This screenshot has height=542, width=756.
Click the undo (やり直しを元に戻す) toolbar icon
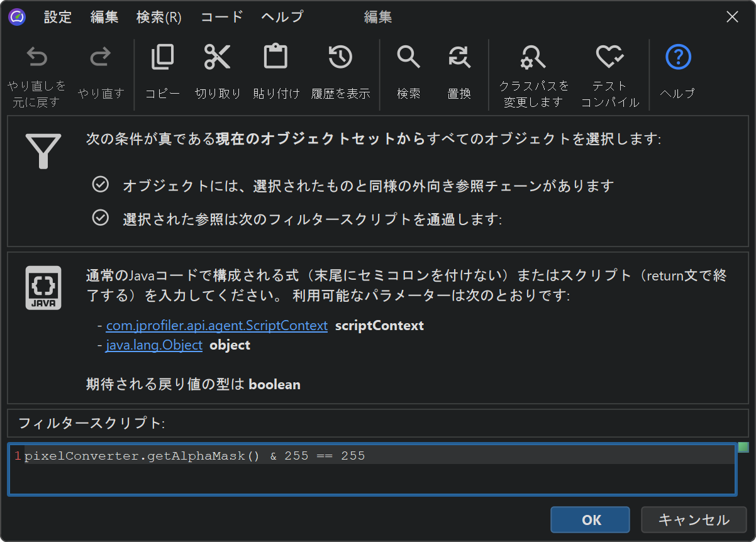[37, 58]
